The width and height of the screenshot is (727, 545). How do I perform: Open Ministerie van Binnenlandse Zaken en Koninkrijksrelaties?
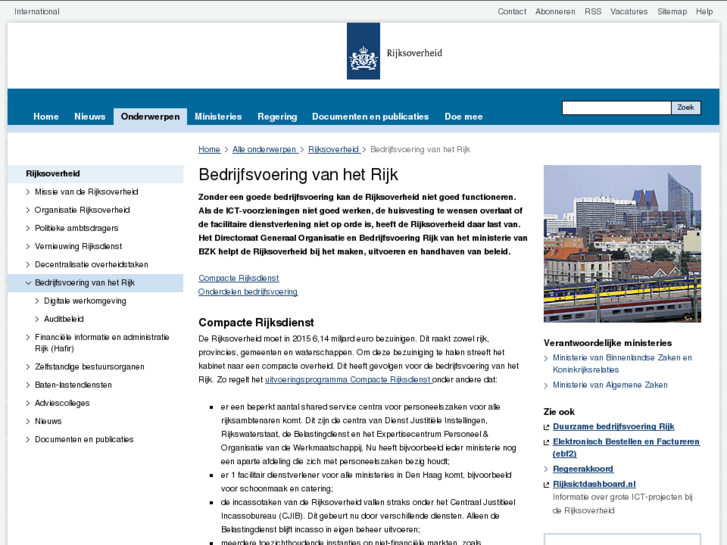pos(622,364)
